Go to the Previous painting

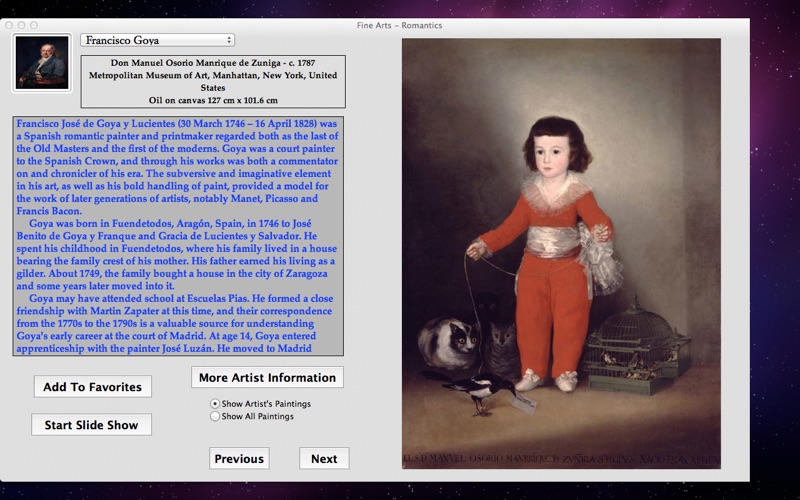click(239, 458)
